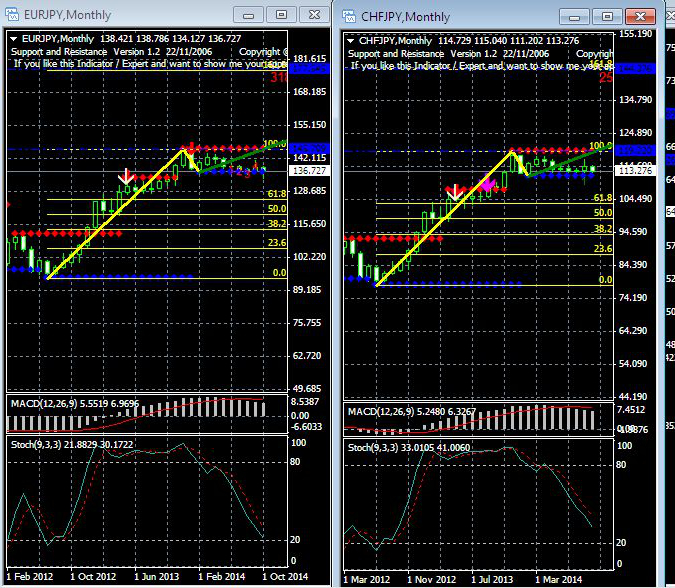Click the CHFJPY,Monthly window title
Image resolution: width=675 pixels, height=588 pixels.
(405, 17)
